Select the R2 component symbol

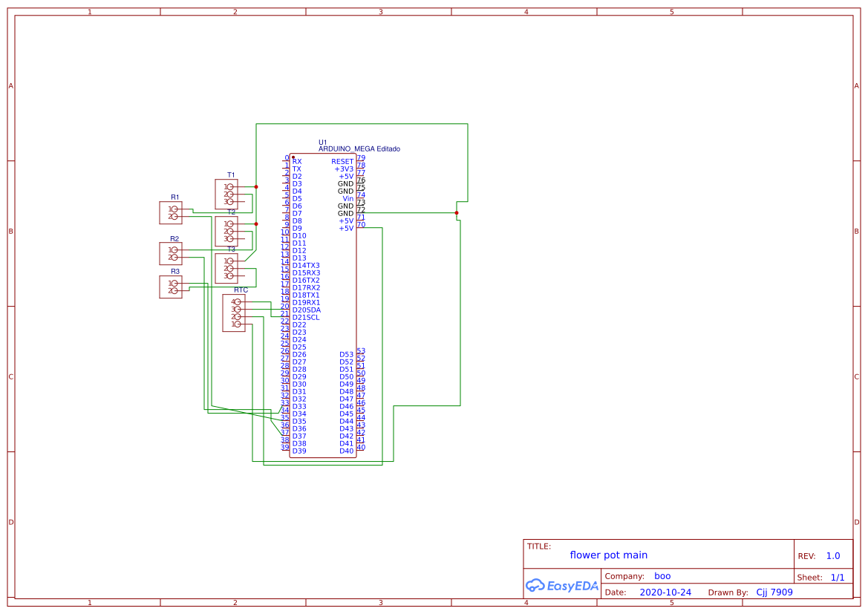172,253
